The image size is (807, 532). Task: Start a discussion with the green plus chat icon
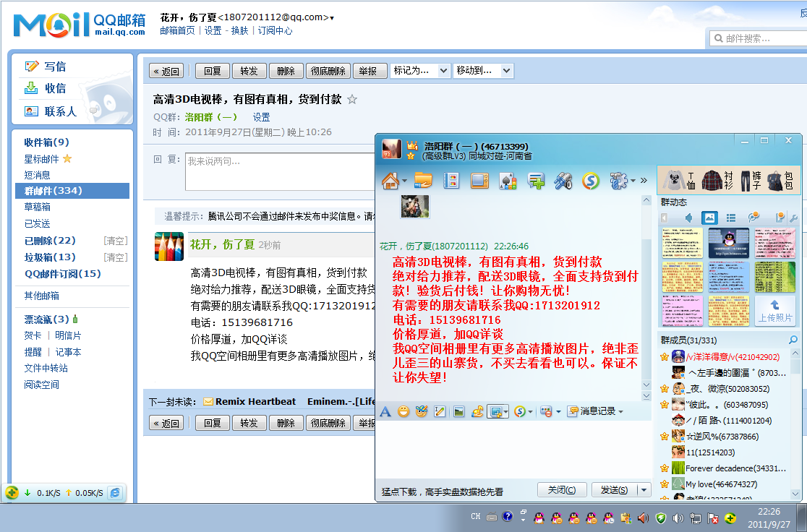click(536, 181)
